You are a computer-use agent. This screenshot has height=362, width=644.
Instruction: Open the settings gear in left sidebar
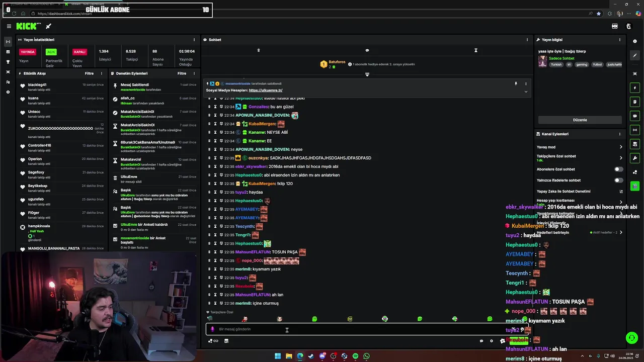(x=8, y=92)
